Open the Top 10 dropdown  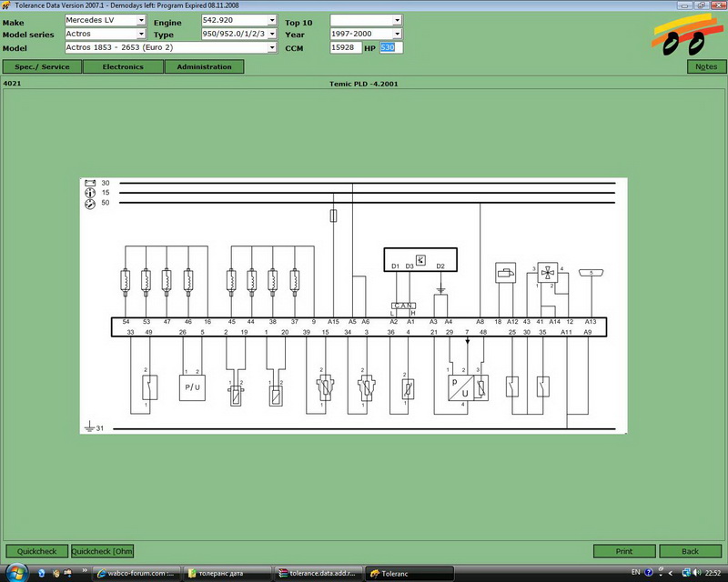397,20
